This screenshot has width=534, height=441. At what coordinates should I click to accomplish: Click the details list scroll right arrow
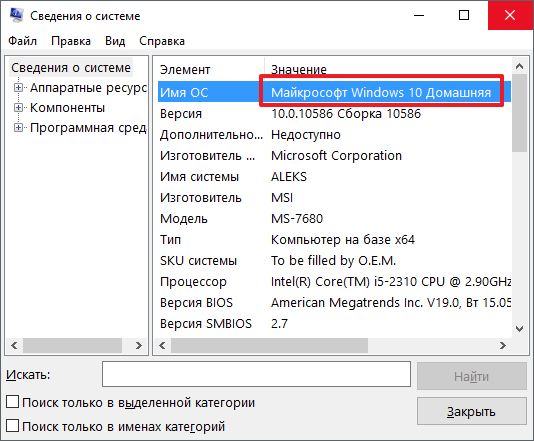click(x=503, y=346)
